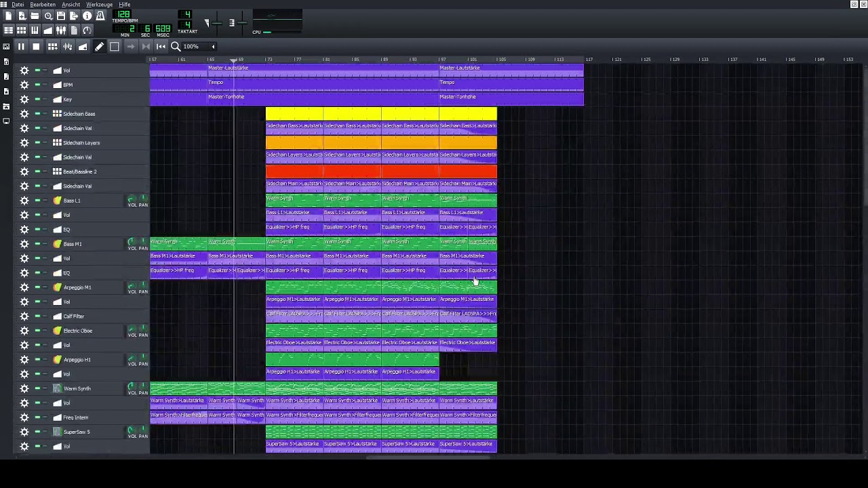Export the project to audio
The image size is (868, 488).
coord(74,16)
